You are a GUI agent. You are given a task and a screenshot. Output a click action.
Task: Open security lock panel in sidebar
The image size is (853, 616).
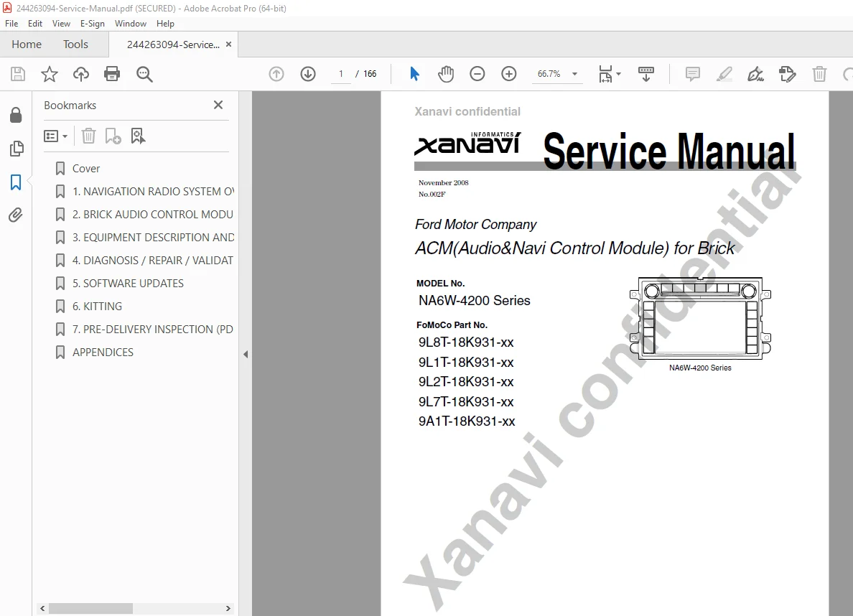[16, 115]
